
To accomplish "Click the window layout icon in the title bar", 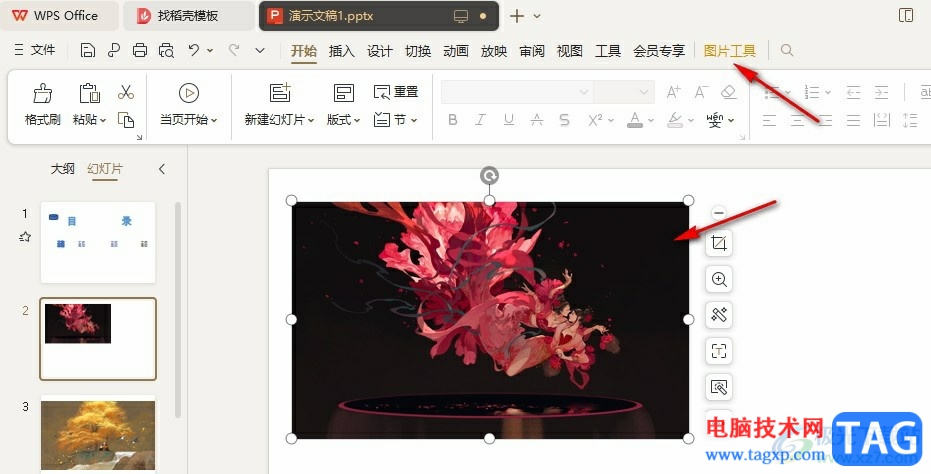I will pyautogui.click(x=906, y=15).
